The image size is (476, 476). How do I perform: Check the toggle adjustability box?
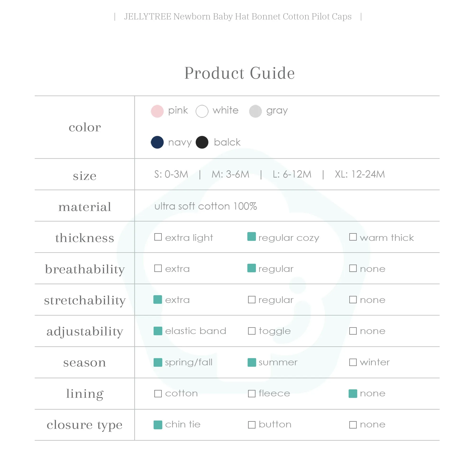252,331
